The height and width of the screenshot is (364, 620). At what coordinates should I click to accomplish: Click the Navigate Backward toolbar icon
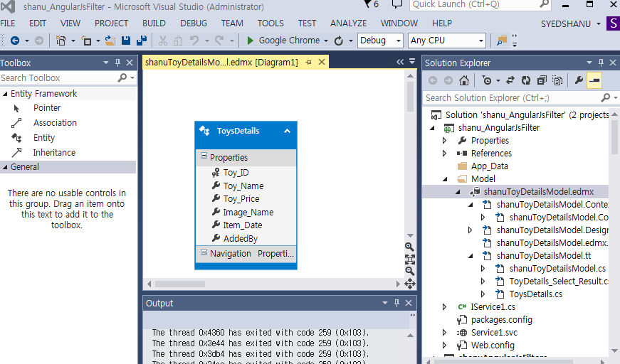[15, 41]
